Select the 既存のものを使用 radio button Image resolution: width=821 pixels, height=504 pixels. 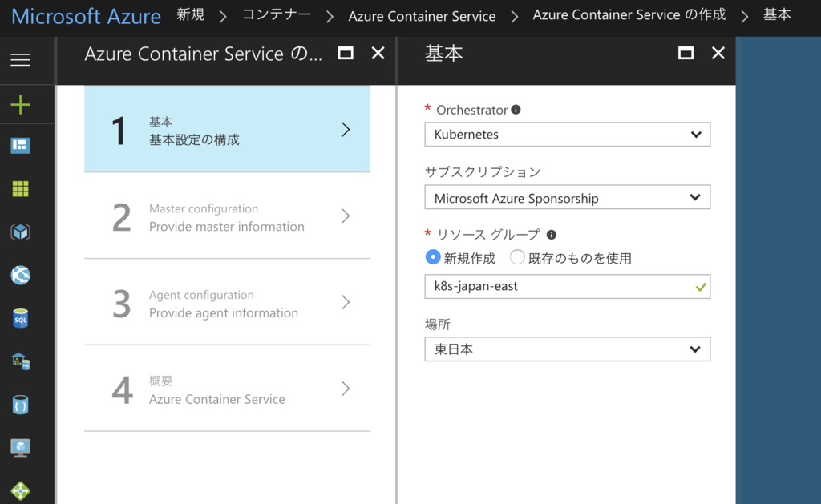click(x=517, y=258)
